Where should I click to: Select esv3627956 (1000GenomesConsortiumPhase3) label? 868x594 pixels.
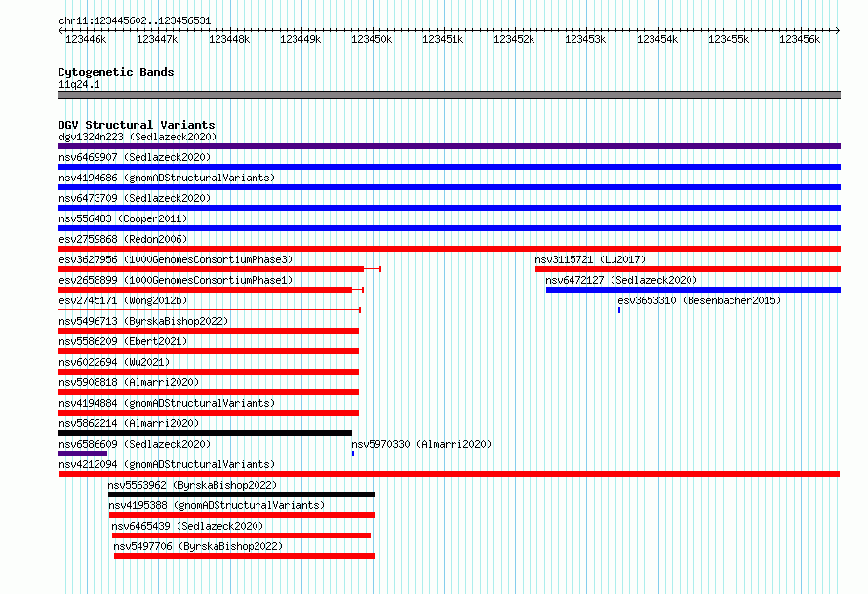(x=176, y=259)
